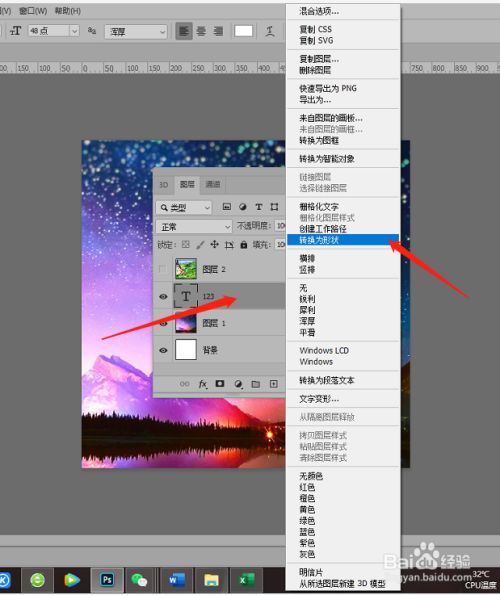Select left align text button
500x595 pixels.
pyautogui.click(x=184, y=31)
